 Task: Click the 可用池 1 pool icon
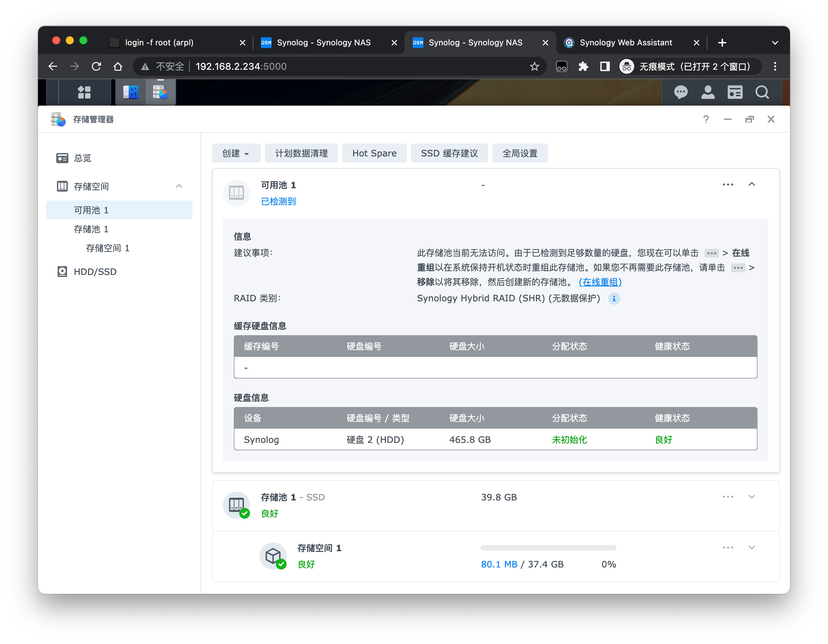coord(236,193)
